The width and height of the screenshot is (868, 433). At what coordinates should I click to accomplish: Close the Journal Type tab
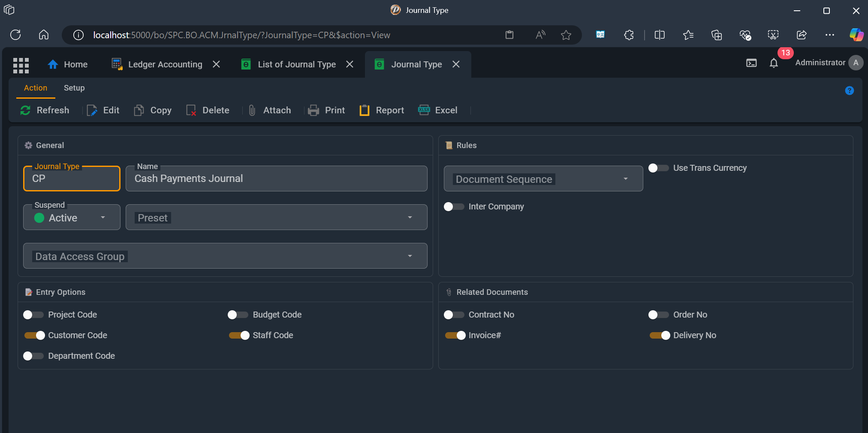tap(456, 64)
